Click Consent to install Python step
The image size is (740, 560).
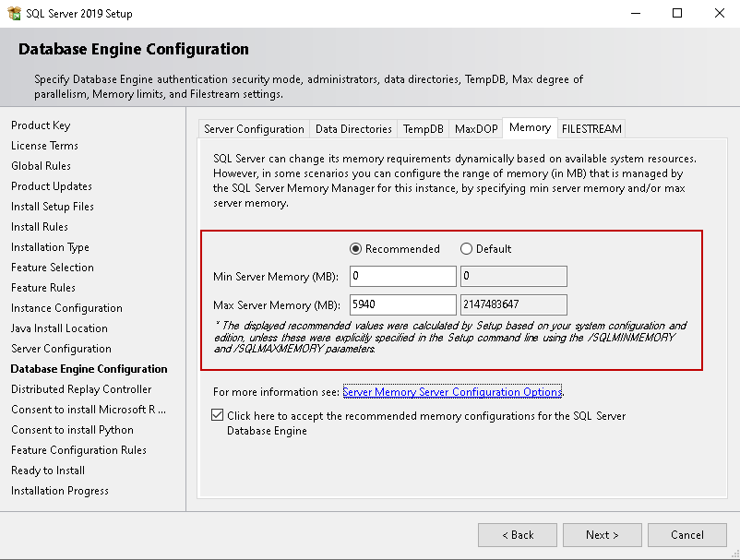pos(72,429)
